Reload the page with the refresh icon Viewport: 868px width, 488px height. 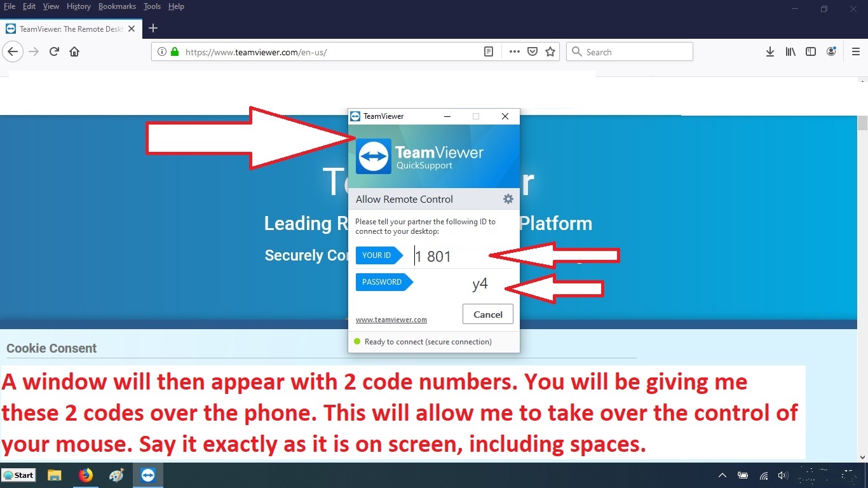(55, 51)
